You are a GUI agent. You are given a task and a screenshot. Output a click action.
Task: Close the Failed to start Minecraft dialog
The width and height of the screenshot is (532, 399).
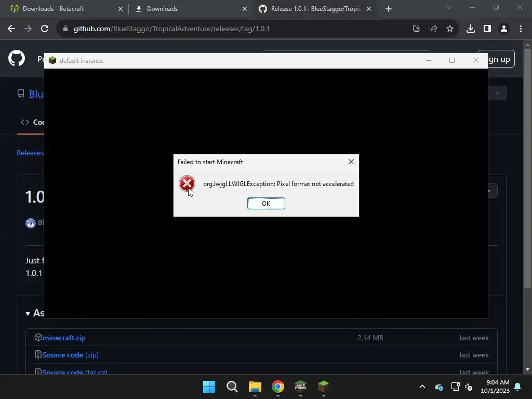click(351, 162)
